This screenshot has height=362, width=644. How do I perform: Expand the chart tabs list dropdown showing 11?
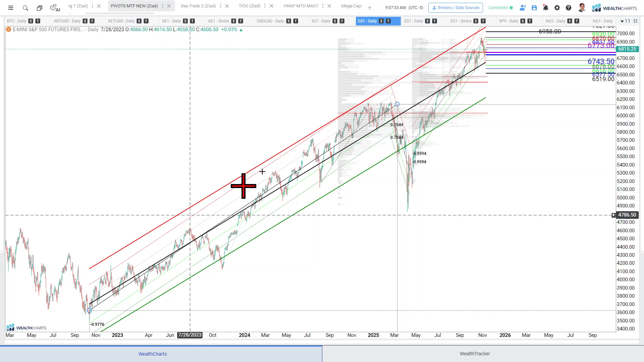point(625,21)
